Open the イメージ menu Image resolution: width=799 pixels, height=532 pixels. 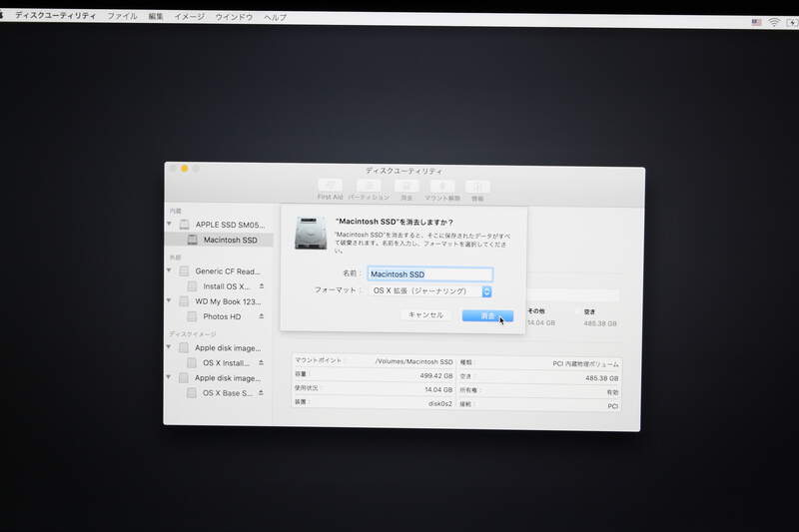click(190, 17)
